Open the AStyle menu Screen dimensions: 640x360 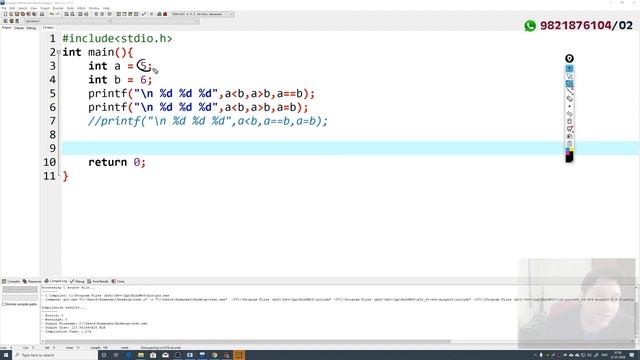[82, 8]
